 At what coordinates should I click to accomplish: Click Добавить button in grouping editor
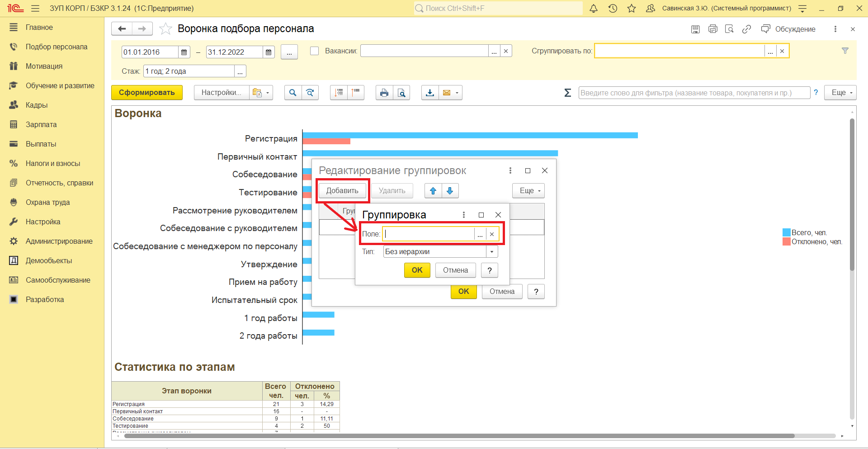click(x=342, y=191)
